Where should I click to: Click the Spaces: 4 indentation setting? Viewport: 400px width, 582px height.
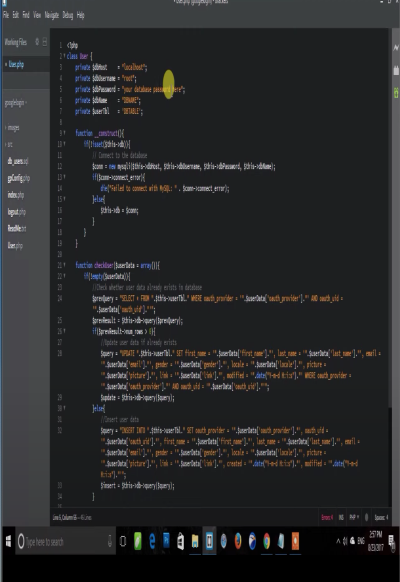point(381,517)
